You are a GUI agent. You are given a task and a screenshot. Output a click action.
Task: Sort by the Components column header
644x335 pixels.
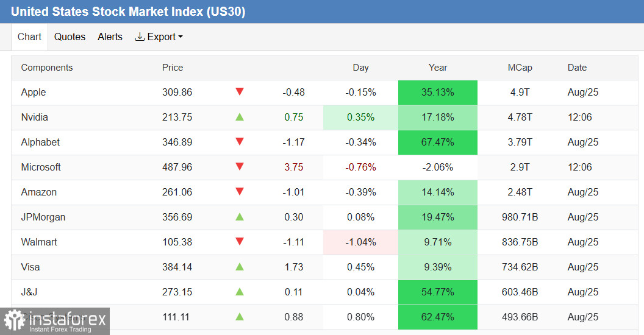[x=47, y=68]
